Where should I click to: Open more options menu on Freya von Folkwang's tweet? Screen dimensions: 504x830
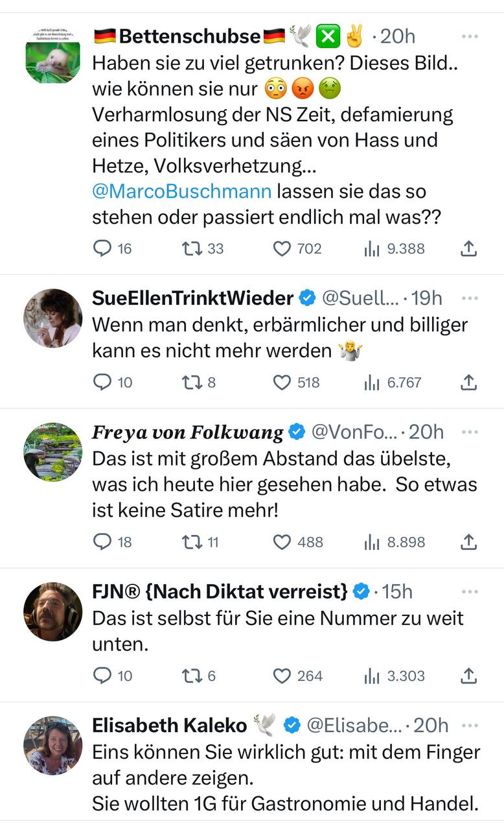click(470, 432)
